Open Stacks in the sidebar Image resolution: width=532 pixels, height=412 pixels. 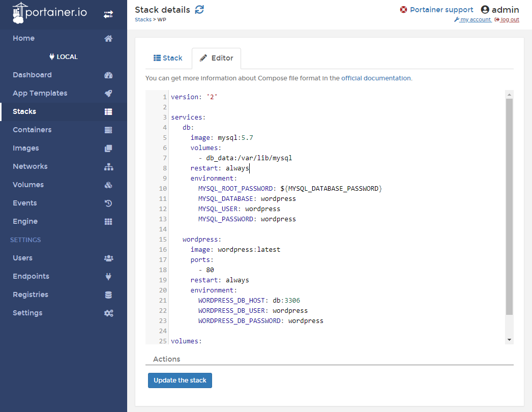pyautogui.click(x=24, y=112)
